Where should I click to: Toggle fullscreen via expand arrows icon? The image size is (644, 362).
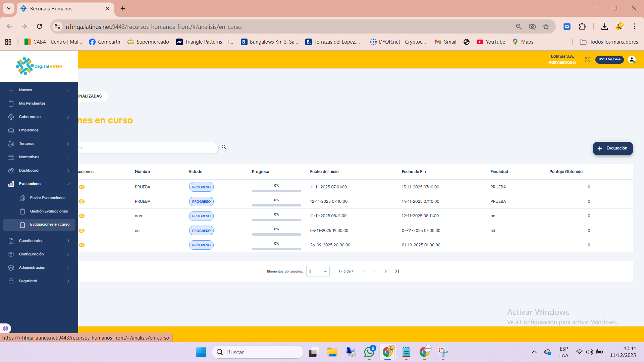587,60
